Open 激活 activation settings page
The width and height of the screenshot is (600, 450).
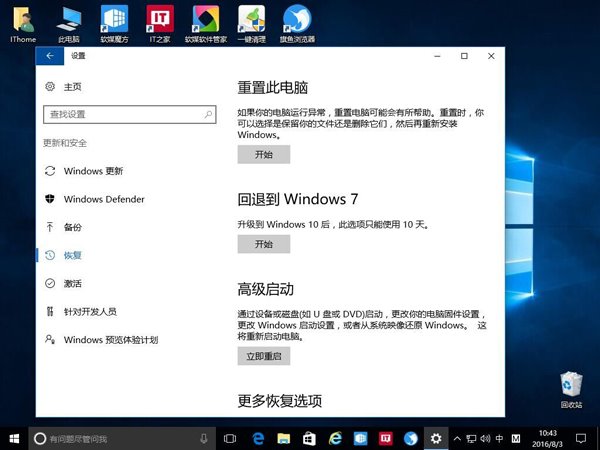[x=64, y=284]
